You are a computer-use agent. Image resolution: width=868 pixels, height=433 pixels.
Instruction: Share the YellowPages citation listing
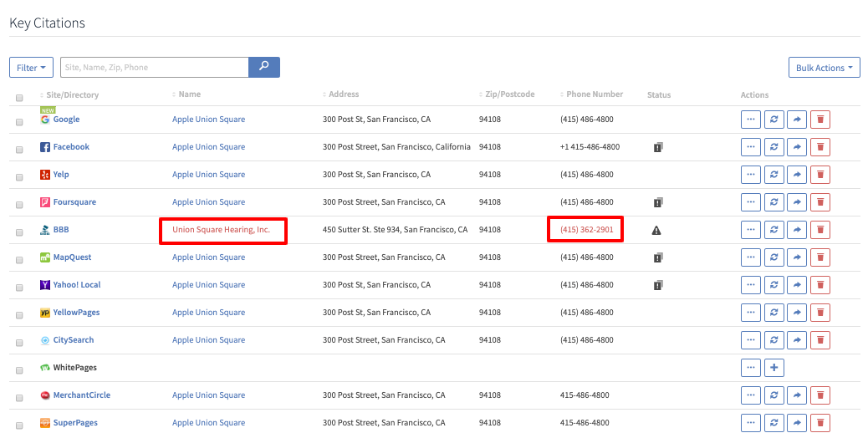(797, 313)
